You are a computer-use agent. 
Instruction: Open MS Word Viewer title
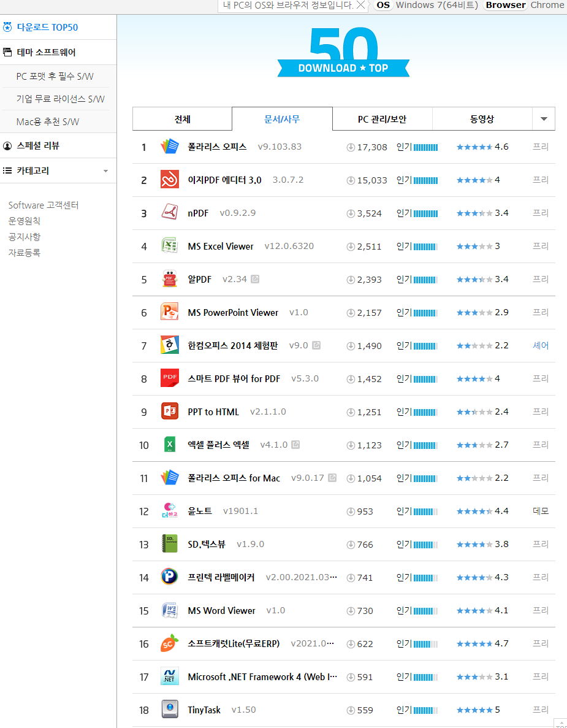coord(221,610)
